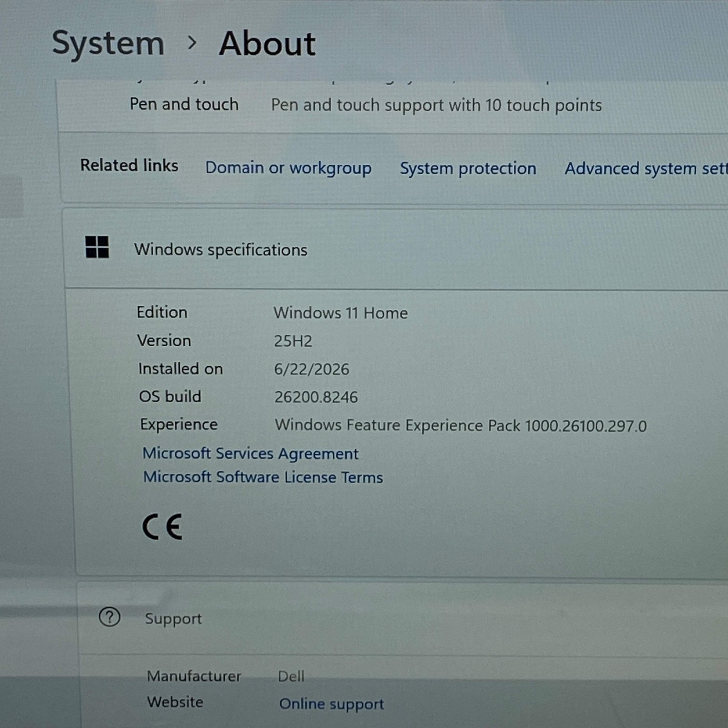The height and width of the screenshot is (728, 728).
Task: Click the About page title
Action: pyautogui.click(x=267, y=44)
